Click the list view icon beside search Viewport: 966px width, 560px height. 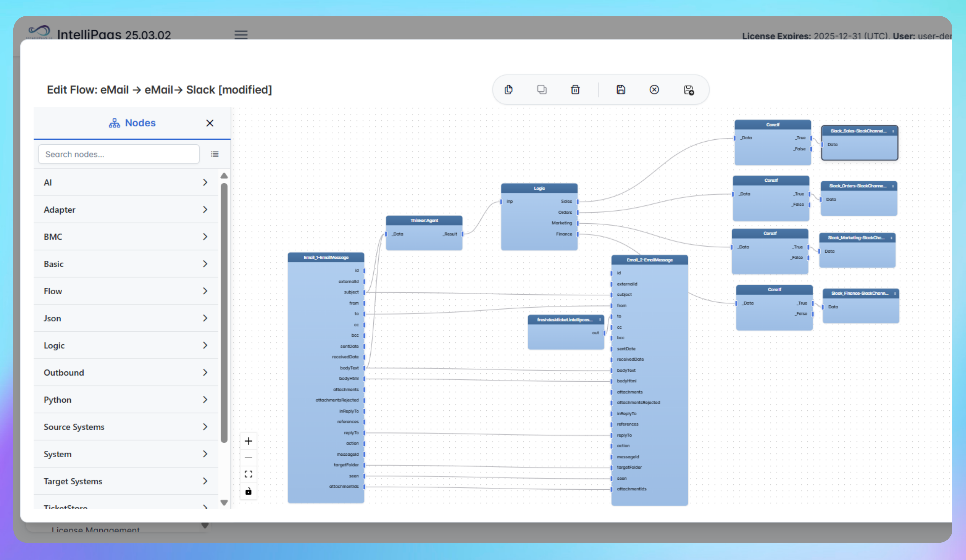[x=215, y=154]
